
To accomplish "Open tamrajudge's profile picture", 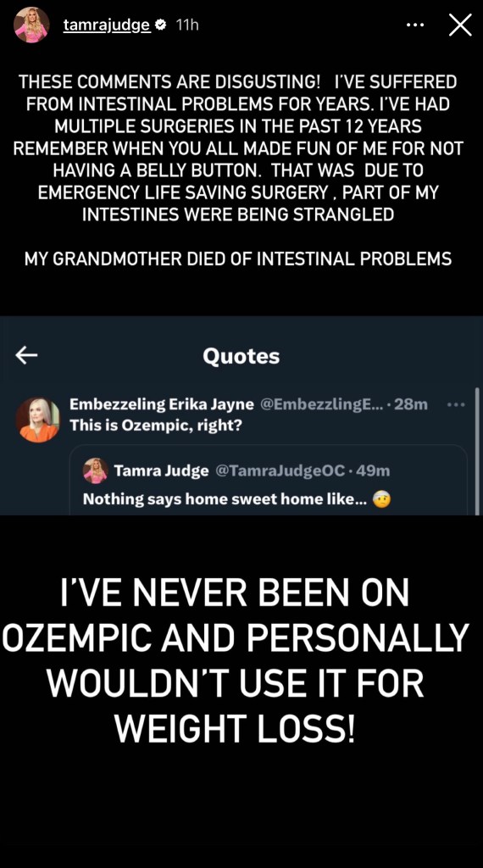I will click(31, 25).
